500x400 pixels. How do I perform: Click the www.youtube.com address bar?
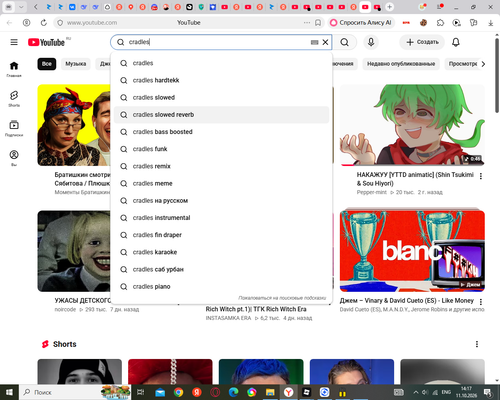pyautogui.click(x=92, y=23)
